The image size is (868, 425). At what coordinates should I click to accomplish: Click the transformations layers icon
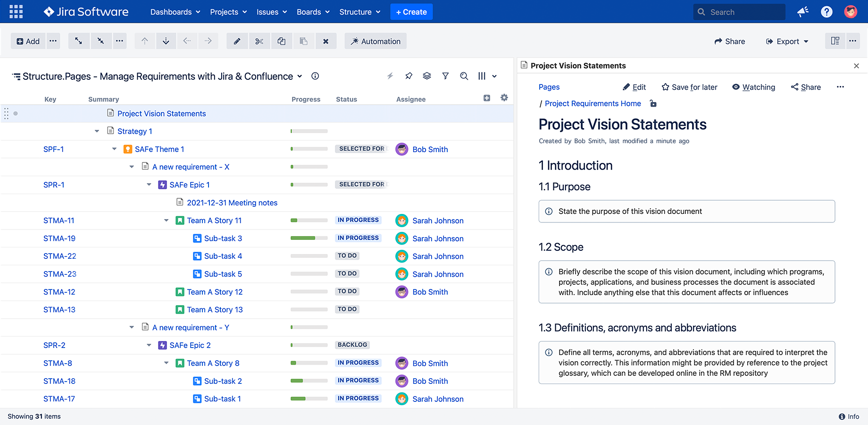[x=427, y=76]
